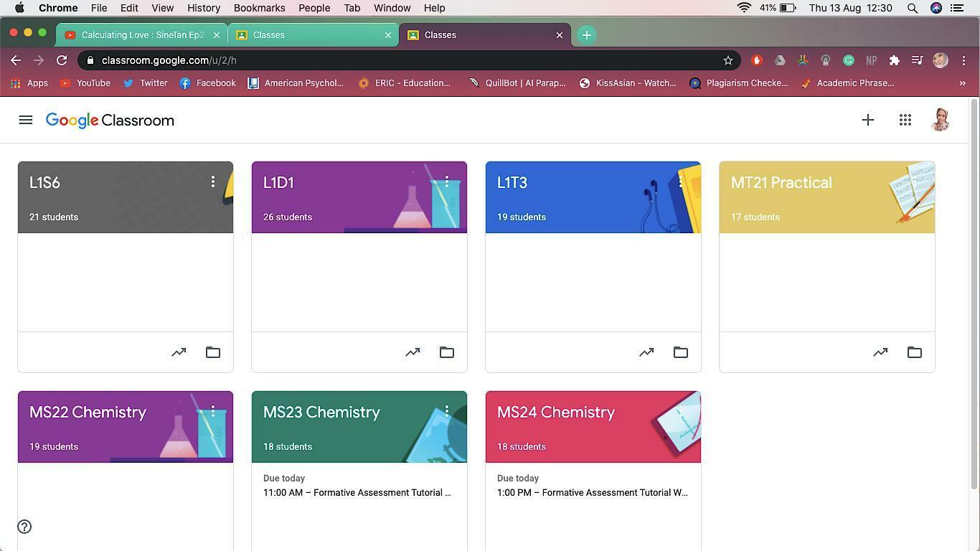The image size is (980, 551).
Task: Go back to the previous page
Action: (16, 60)
